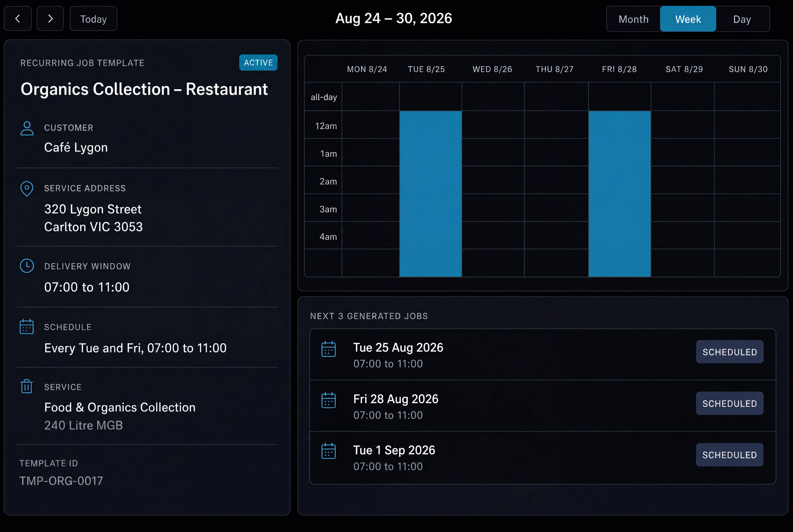Screen dimensions: 793x532
Task: Open the Friday 8/28 blue event block
Action: (x=620, y=194)
